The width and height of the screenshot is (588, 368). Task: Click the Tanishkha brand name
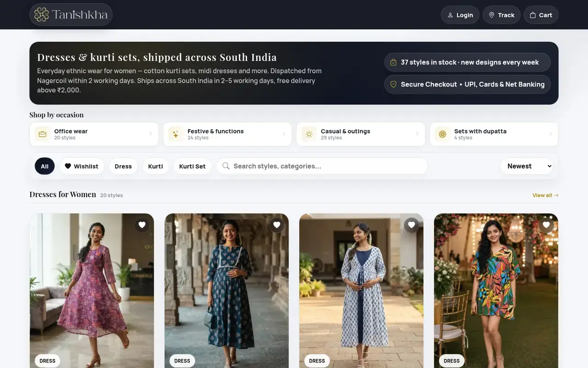[x=79, y=15]
